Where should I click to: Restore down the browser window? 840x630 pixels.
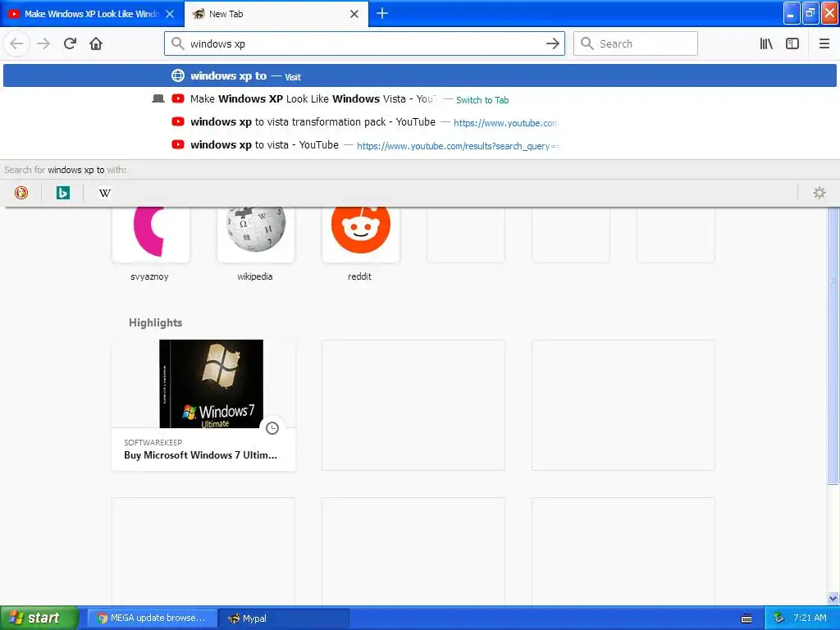coord(810,13)
